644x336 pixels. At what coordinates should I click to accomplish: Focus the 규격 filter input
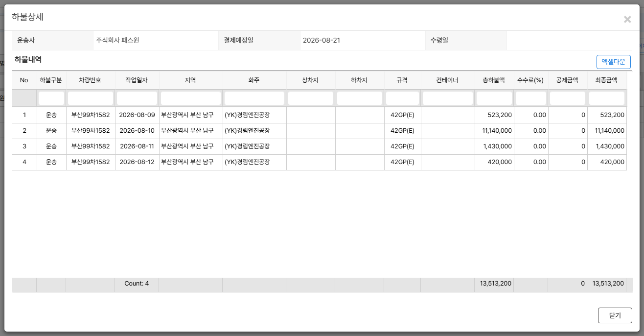402,98
